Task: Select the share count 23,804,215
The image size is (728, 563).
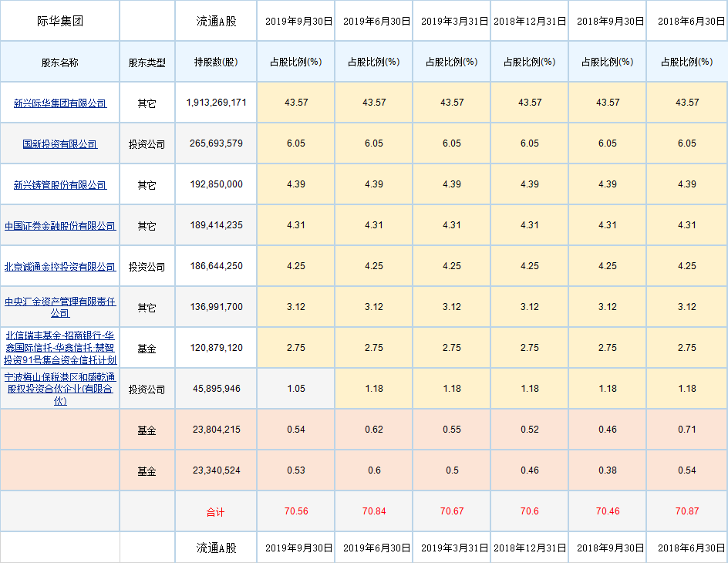Action: [x=217, y=430]
